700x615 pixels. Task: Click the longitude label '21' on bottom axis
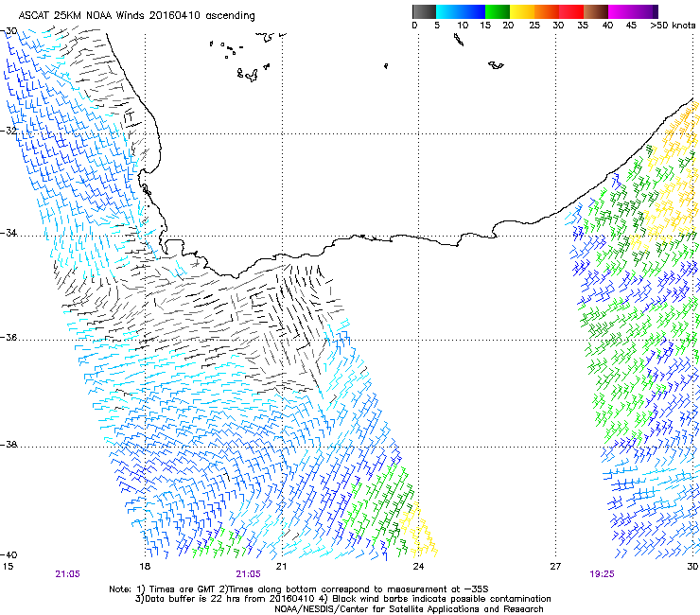281,567
